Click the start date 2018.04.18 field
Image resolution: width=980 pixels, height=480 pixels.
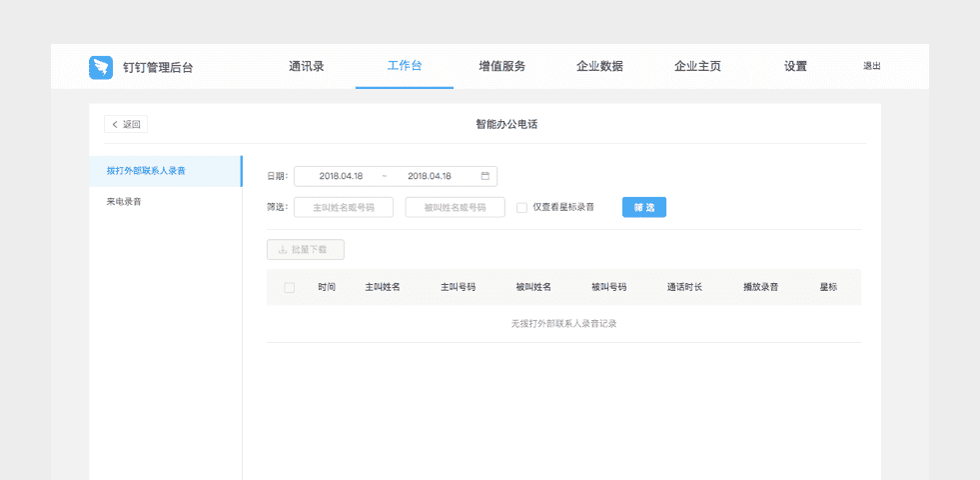coord(341,176)
